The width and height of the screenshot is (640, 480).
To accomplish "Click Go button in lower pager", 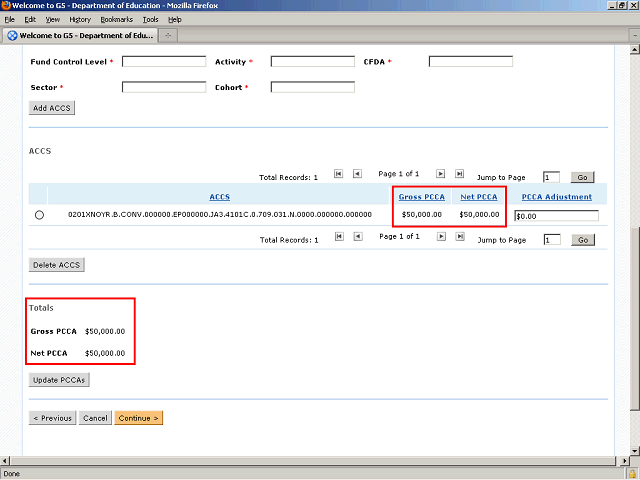I will 583,240.
